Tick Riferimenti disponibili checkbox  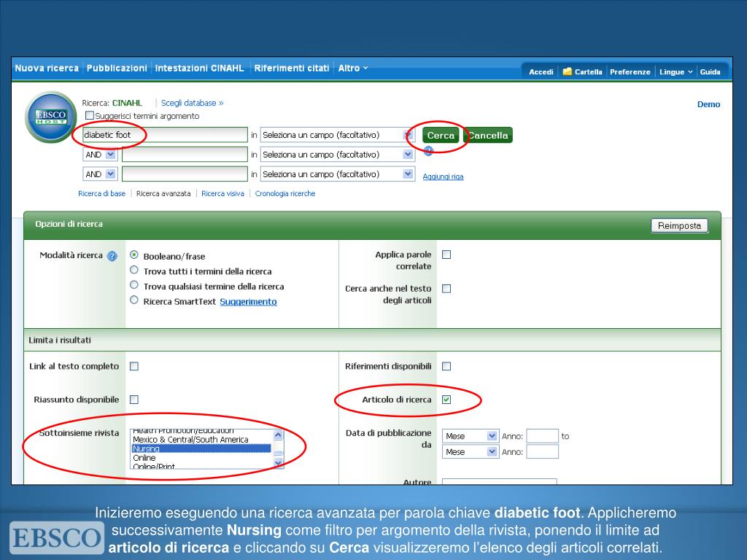pyautogui.click(x=446, y=366)
